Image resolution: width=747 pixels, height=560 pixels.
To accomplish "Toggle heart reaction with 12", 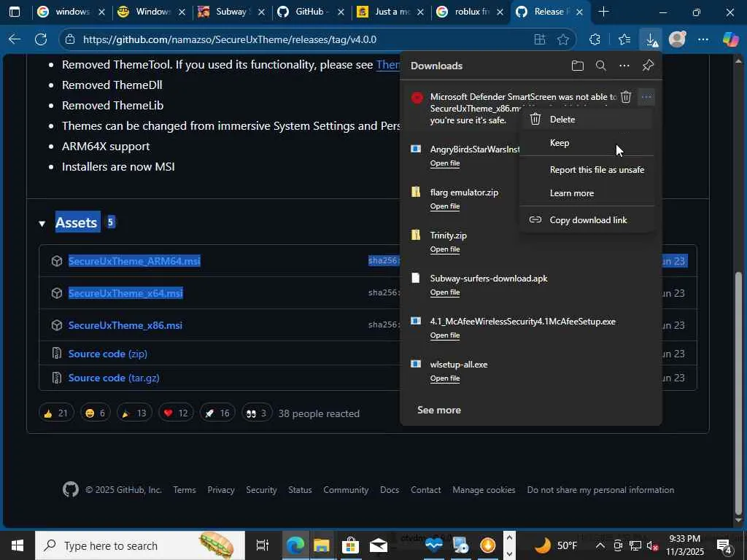I will tap(175, 413).
